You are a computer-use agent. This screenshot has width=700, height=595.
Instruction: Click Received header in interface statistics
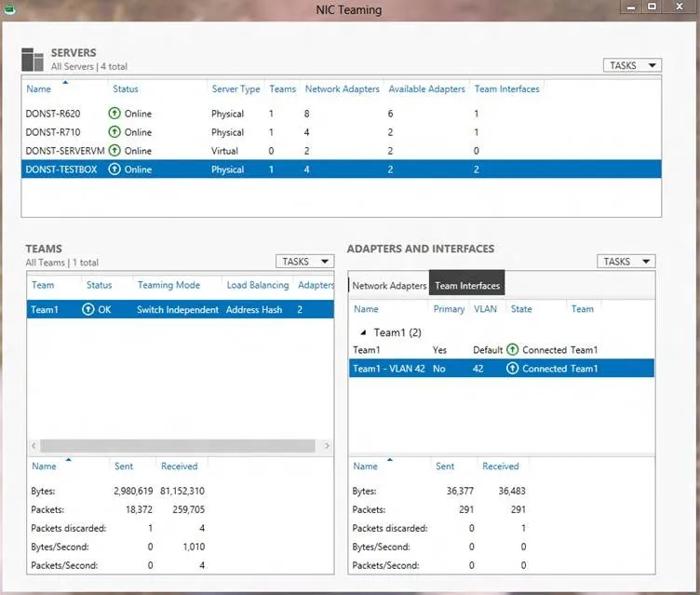tap(501, 467)
